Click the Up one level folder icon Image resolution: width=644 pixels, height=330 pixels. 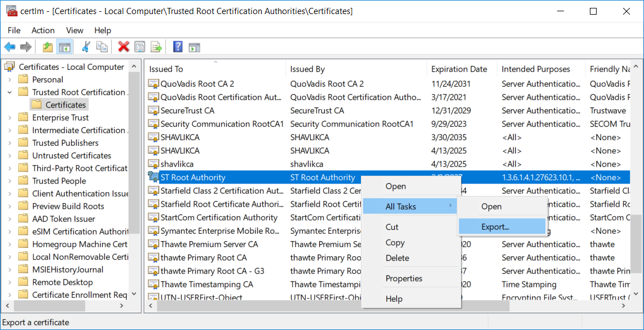click(47, 47)
